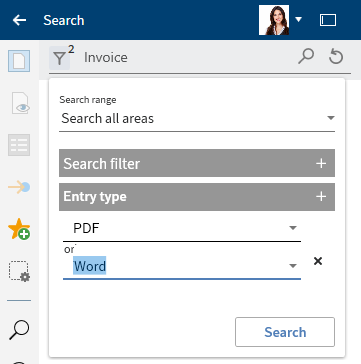This screenshot has width=361, height=364.
Task: Remove the Word entry type filter
Action: (318, 261)
